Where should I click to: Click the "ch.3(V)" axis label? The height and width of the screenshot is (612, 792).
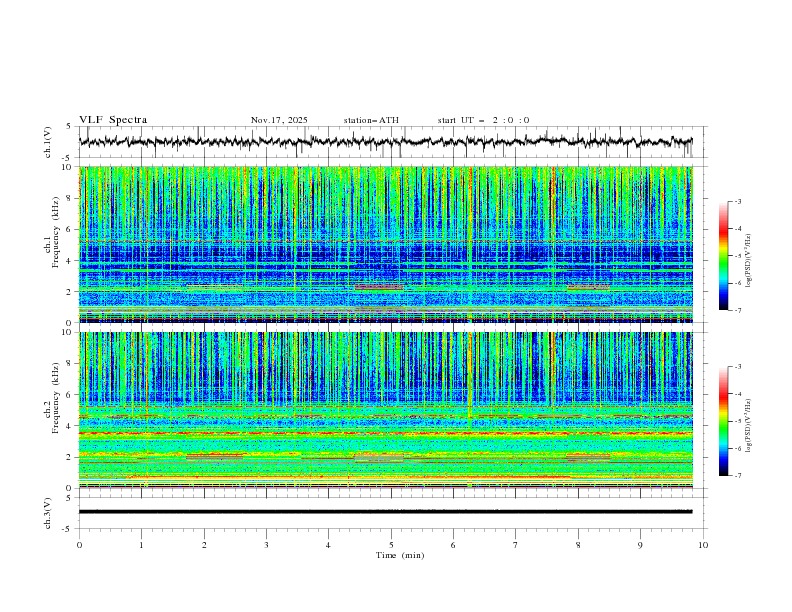(x=49, y=512)
